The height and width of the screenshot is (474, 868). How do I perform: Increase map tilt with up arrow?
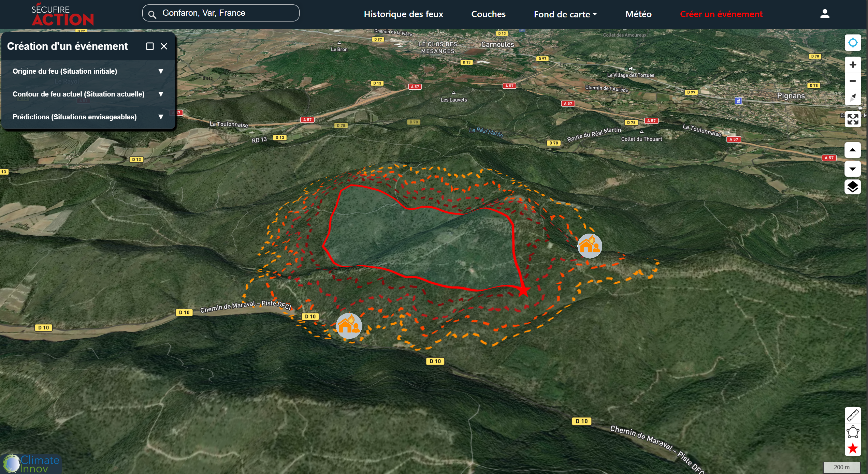853,150
